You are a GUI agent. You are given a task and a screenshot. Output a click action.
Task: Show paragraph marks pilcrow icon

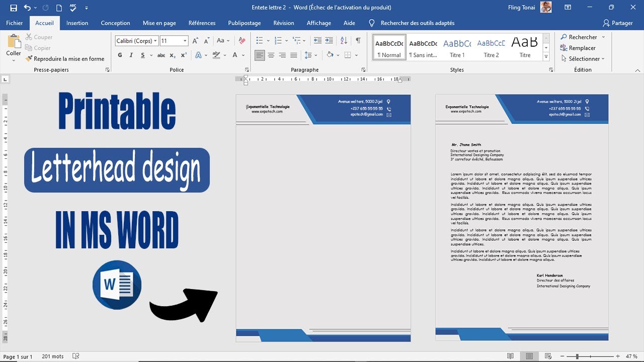pos(358,41)
